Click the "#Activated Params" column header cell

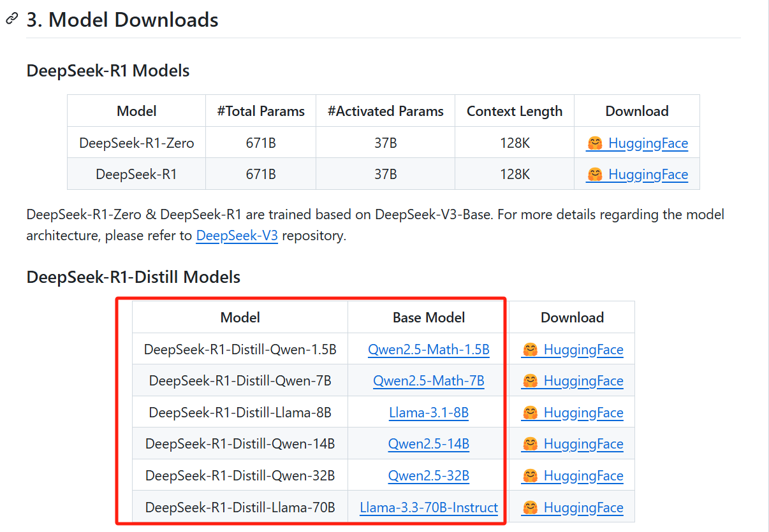[x=385, y=111]
